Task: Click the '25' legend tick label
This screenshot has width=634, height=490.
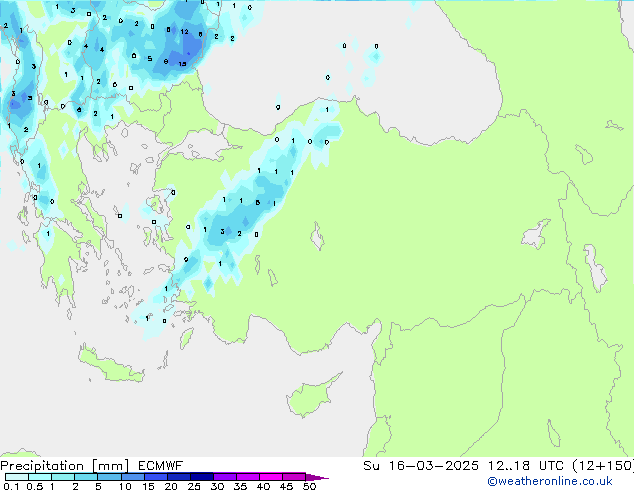Action: click(194, 486)
